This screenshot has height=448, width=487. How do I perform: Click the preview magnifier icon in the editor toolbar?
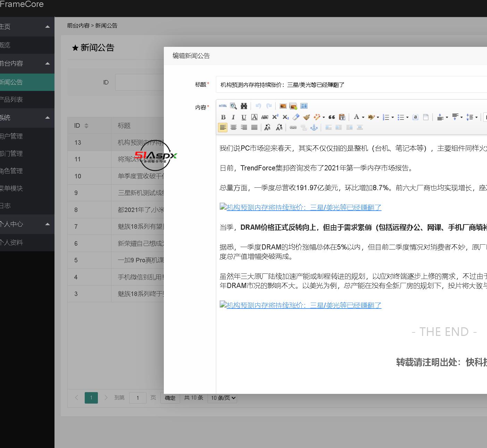click(x=233, y=106)
